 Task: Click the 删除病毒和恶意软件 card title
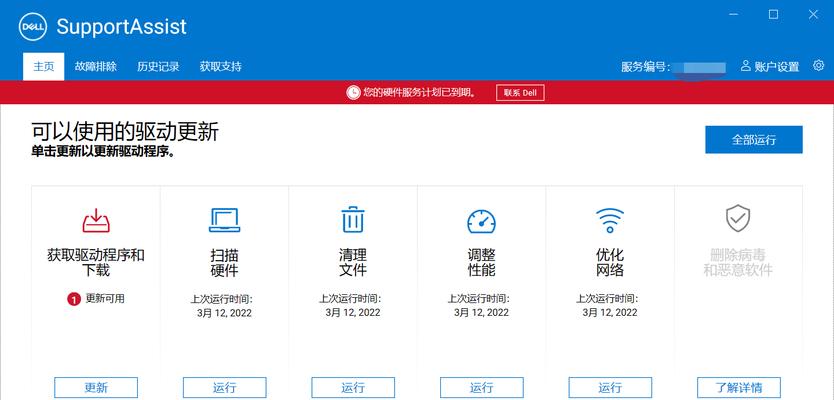(738, 262)
